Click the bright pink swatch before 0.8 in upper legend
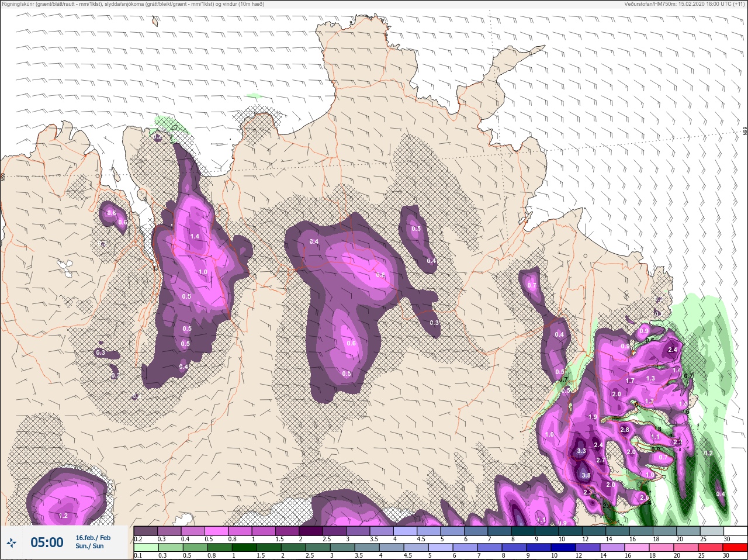This screenshot has height=560, width=748. 217,531
